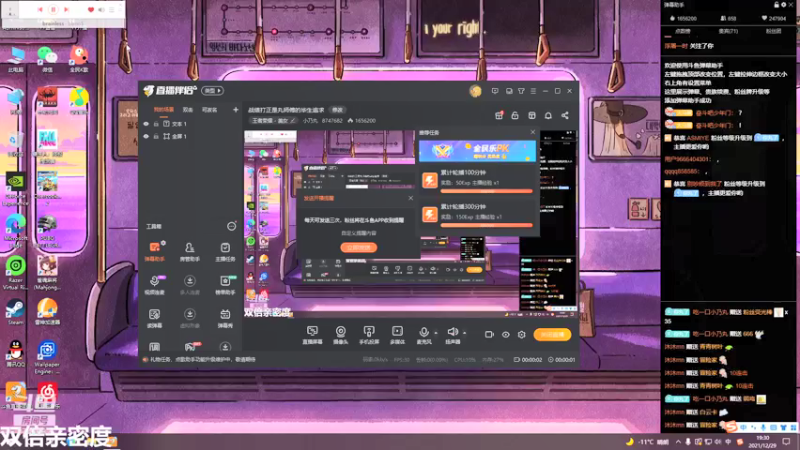Open the gift box icon in header

click(x=499, y=115)
